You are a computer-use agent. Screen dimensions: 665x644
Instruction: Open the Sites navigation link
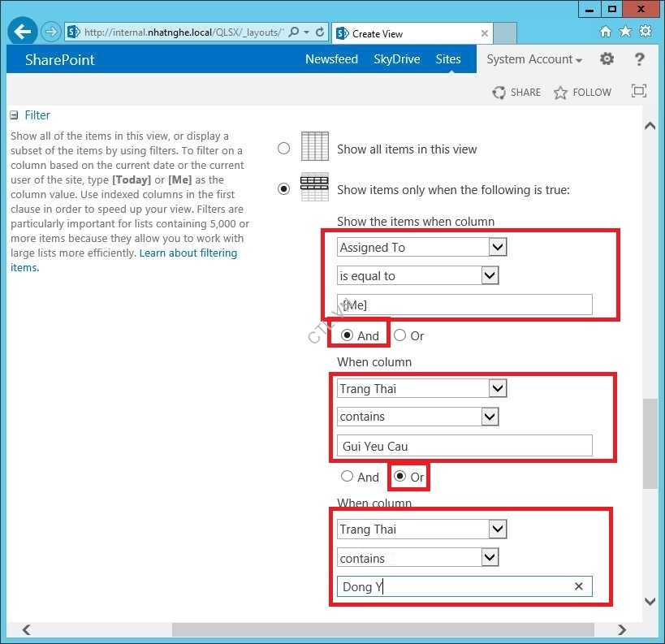447,59
